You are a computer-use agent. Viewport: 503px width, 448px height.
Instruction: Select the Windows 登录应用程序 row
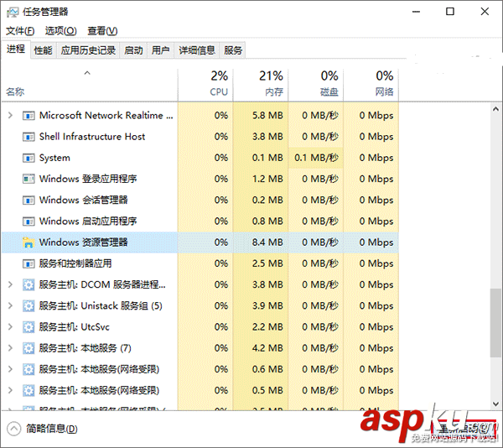[x=200, y=179]
